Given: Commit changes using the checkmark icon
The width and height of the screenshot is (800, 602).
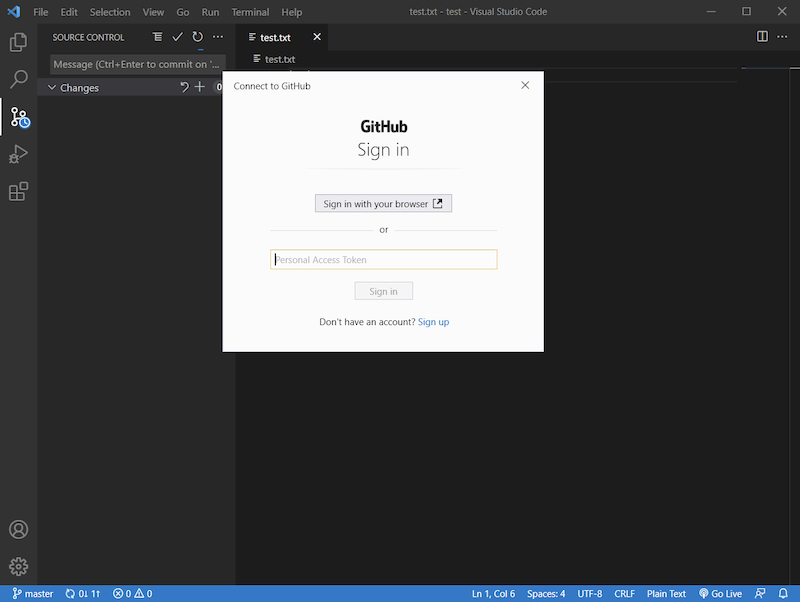Looking at the screenshot, I should point(177,36).
